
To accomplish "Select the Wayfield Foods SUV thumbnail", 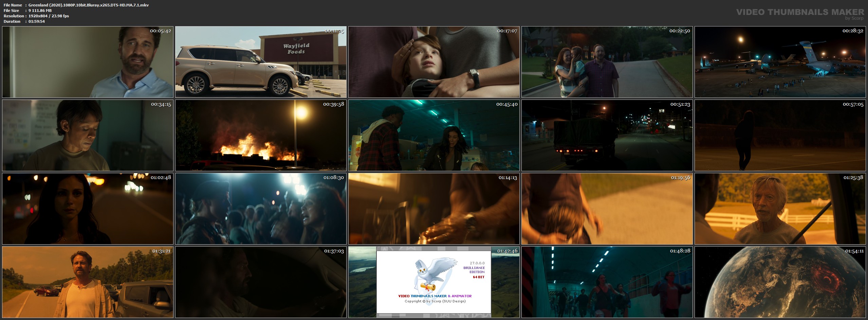I will pos(261,62).
